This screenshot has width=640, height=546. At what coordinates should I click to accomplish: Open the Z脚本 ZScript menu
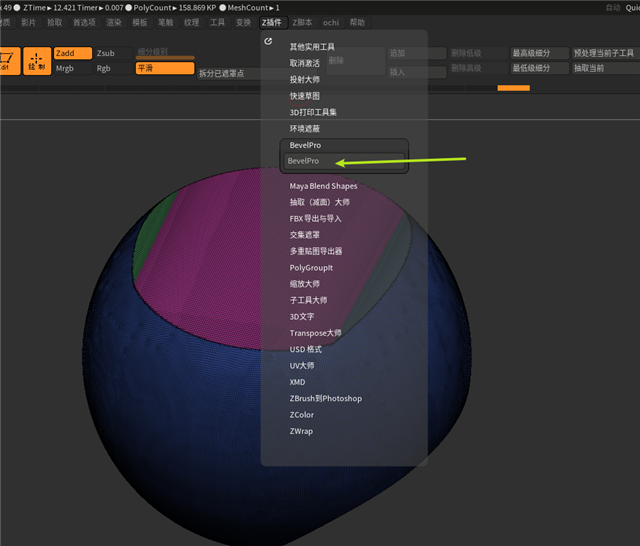tap(302, 22)
